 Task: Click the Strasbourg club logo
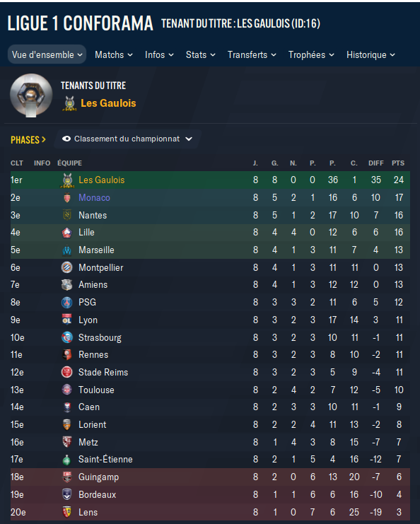tap(67, 337)
